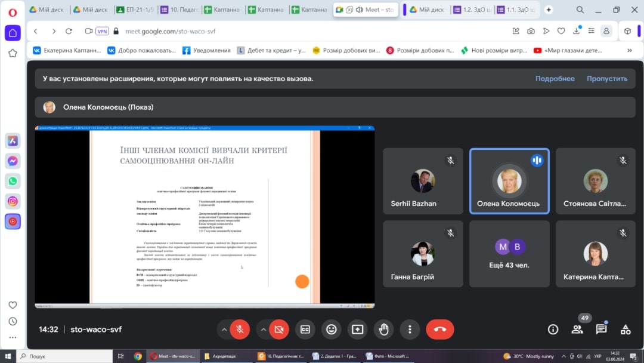Open Chrome from the taskbar
Screen dimensions: 644x363
(138, 356)
